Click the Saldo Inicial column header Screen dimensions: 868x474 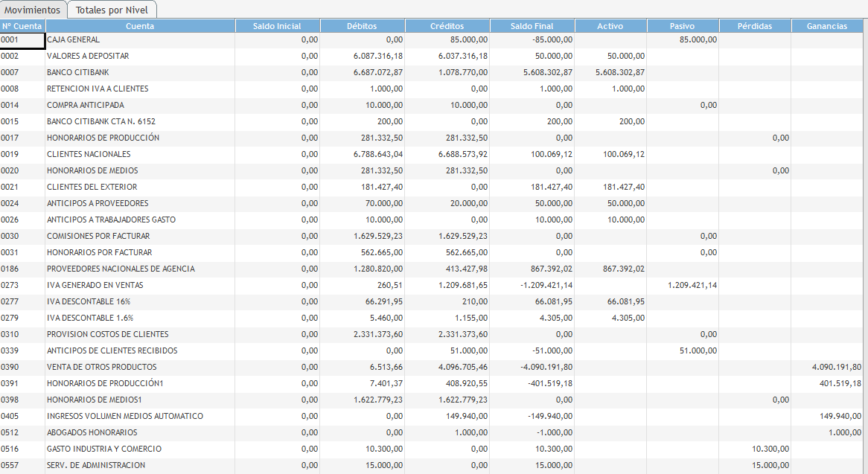pos(277,26)
